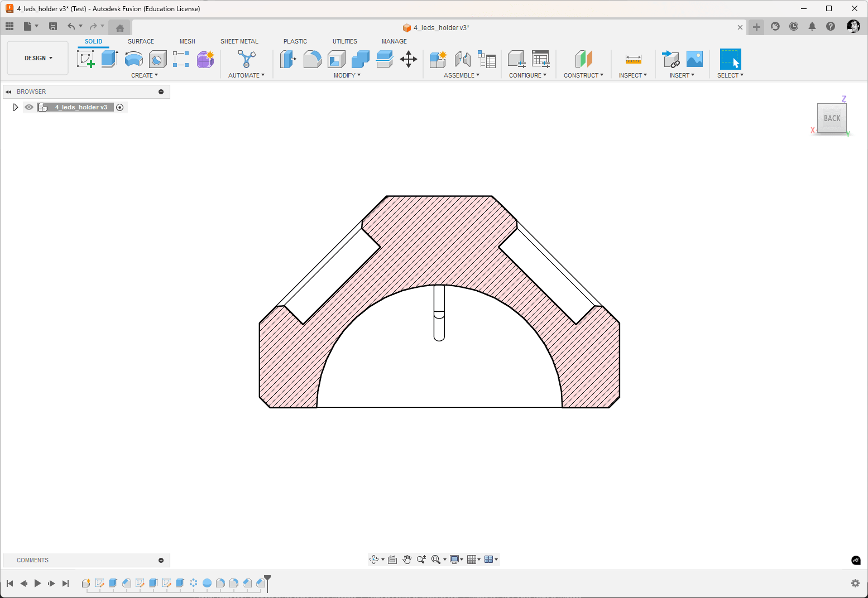Open the INSERT dropdown menu
This screenshot has width=868, height=598.
pos(682,75)
